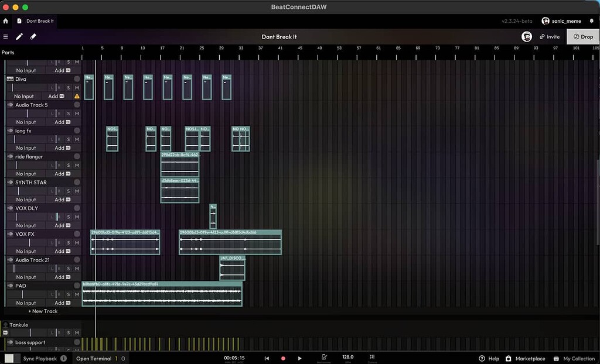Image resolution: width=600 pixels, height=364 pixels.
Task: Click the record button in the transport controls
Action: click(x=283, y=358)
